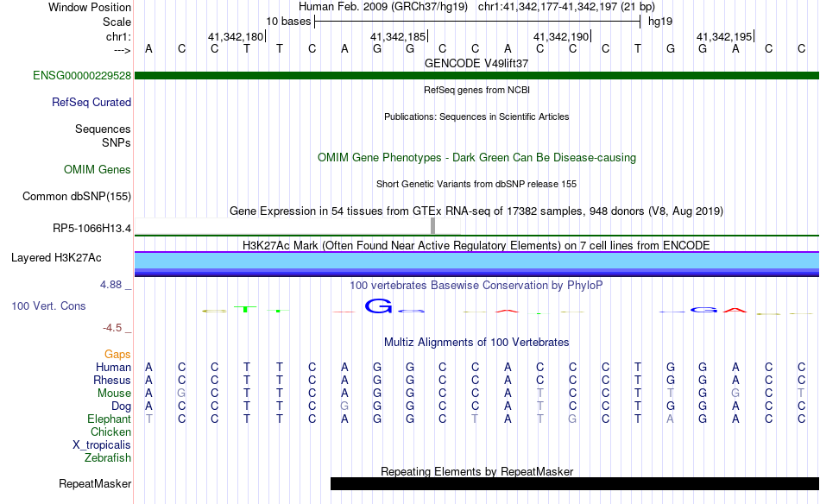Click the -4.5 PhyloP lower value
This screenshot has height=504, width=820.
pyautogui.click(x=112, y=327)
